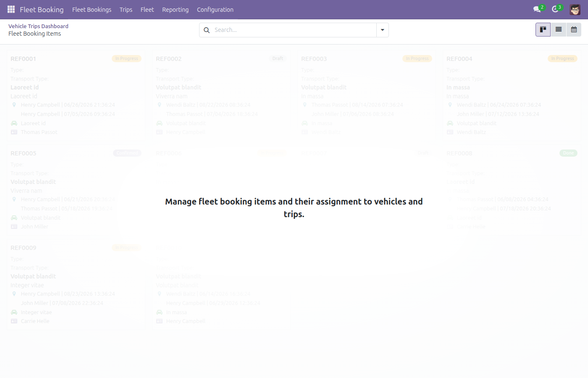Open booking card REF0008
The image size is (588, 378).
[x=512, y=190]
